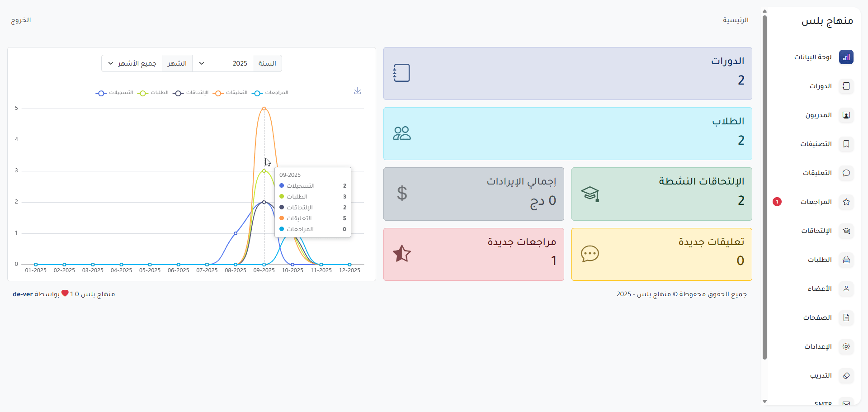Open the التعليقات speech bubble icon

846,173
